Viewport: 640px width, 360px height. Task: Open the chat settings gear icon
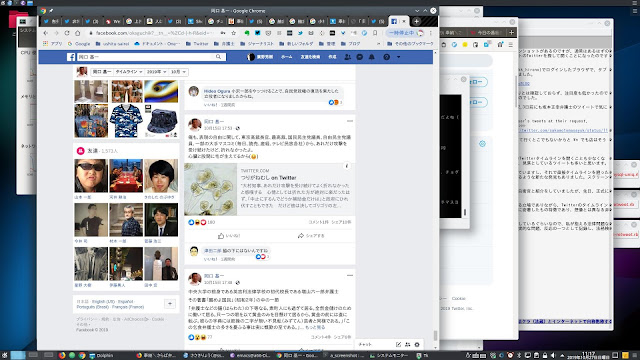point(417,344)
